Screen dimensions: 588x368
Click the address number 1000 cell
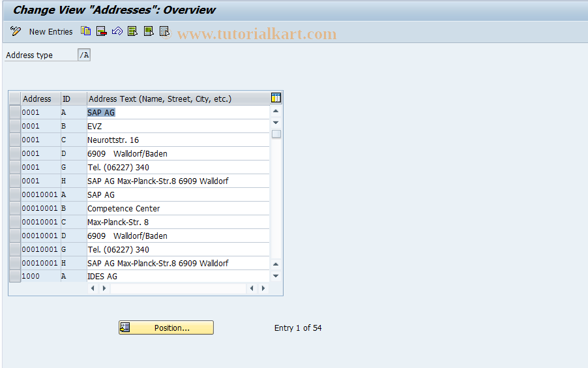[x=41, y=276]
